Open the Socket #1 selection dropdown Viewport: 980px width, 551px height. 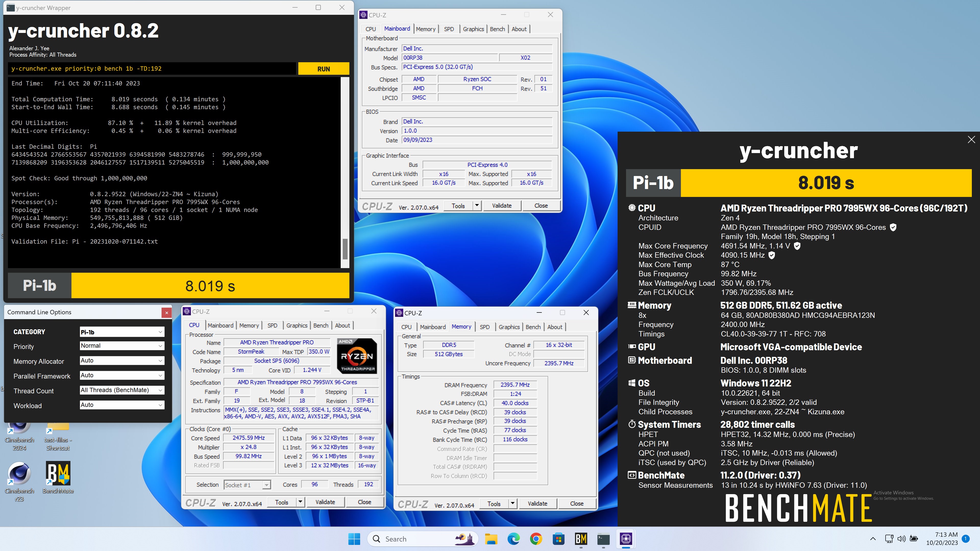click(x=247, y=485)
